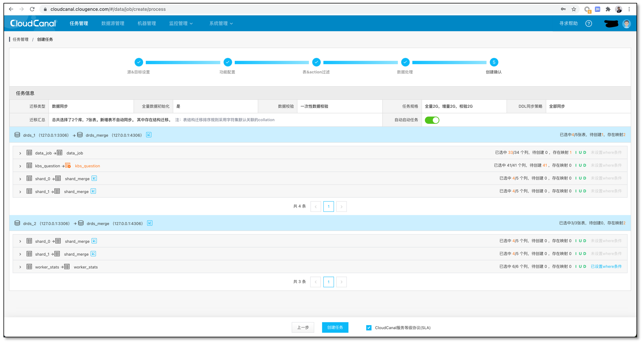Viewport: 644px width, 346px height.
Task: Click the drds_1 source database icon
Action: click(17, 135)
